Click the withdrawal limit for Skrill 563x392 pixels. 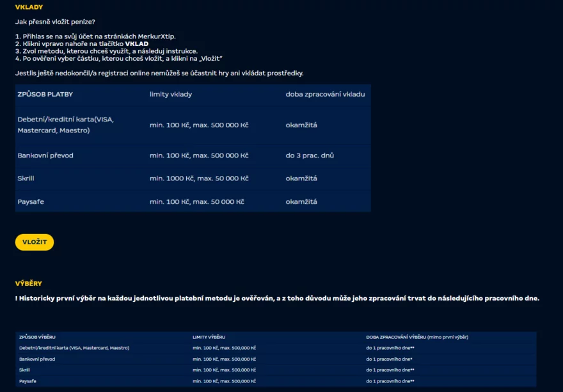tap(224, 370)
